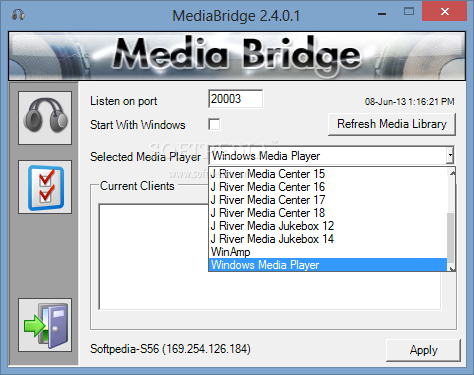Open the headphones status panel icon
Image resolution: width=474 pixels, height=375 pixels.
click(45, 118)
